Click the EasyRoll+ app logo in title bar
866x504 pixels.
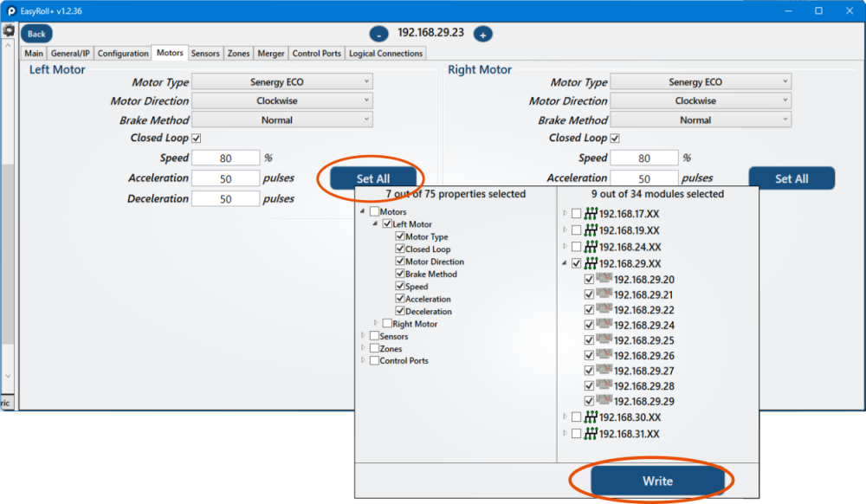[11, 11]
